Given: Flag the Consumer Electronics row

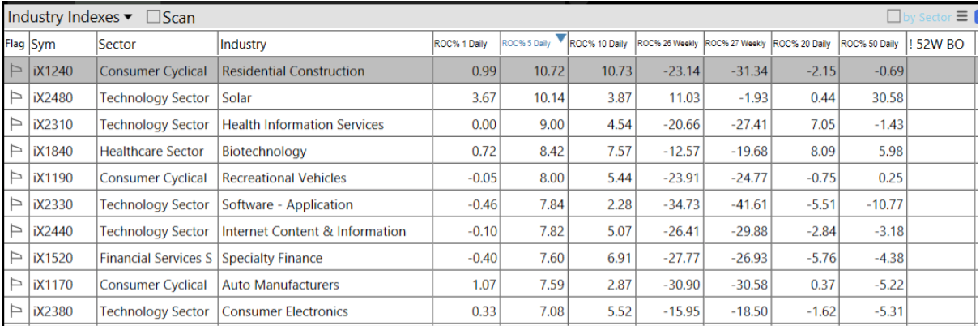Looking at the screenshot, I should pos(15,312).
